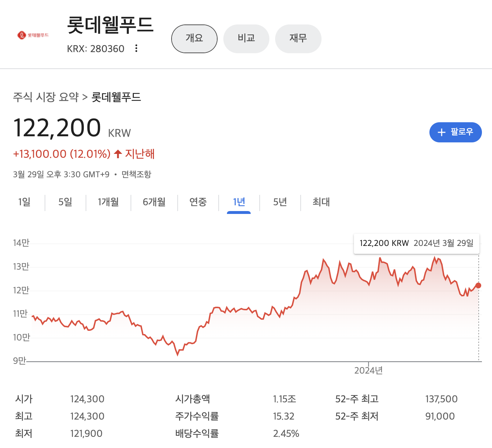Select the 개요 overview chip
492x448 pixels.
pyautogui.click(x=194, y=38)
